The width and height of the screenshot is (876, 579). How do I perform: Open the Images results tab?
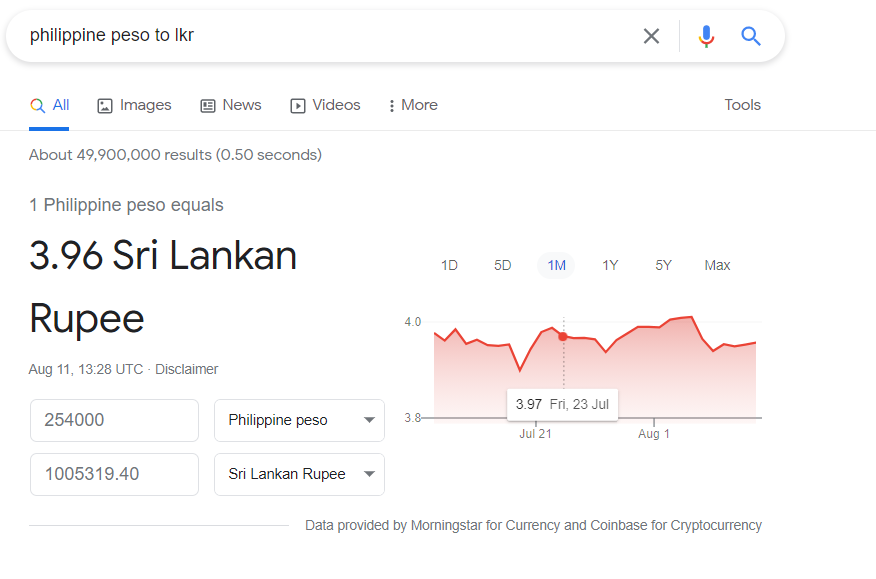[135, 105]
